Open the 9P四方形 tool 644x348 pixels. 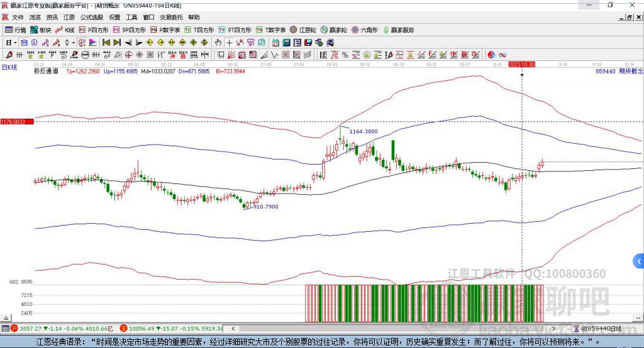pos(130,30)
